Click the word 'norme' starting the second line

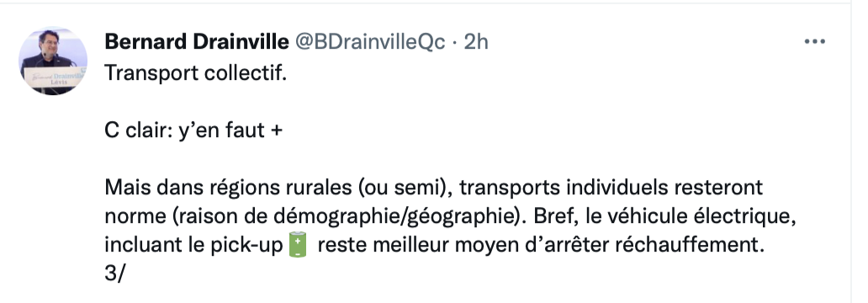coord(135,216)
